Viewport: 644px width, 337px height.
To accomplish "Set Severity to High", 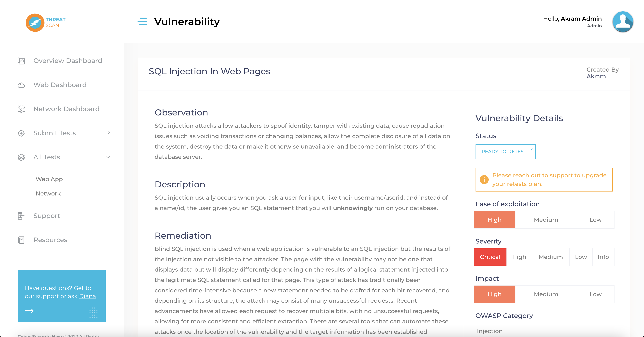I will point(519,257).
